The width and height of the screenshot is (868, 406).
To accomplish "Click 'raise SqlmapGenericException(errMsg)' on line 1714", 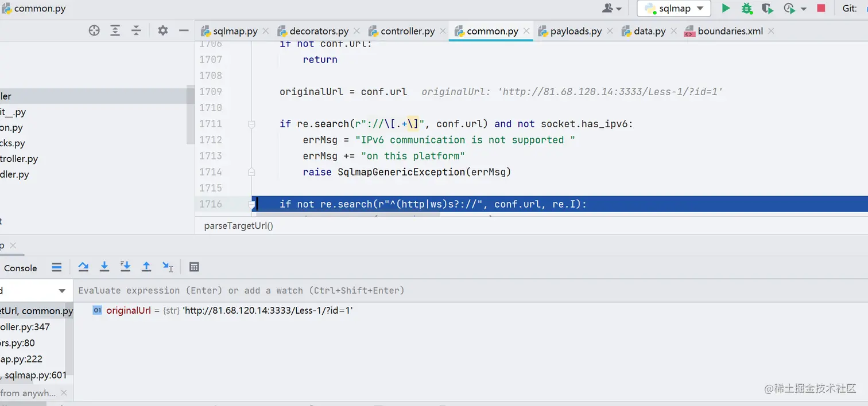I will 407,172.
